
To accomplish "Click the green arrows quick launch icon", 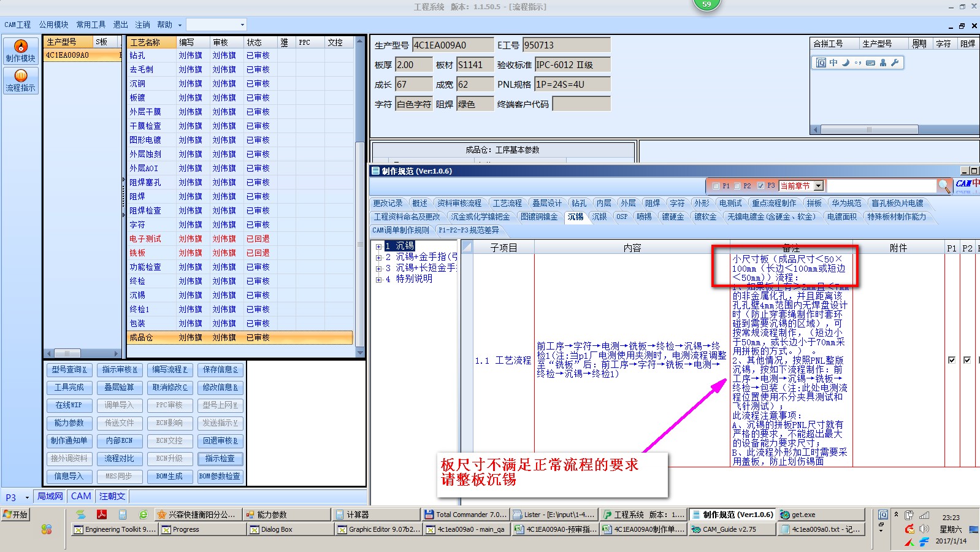I will pyautogui.click(x=81, y=515).
